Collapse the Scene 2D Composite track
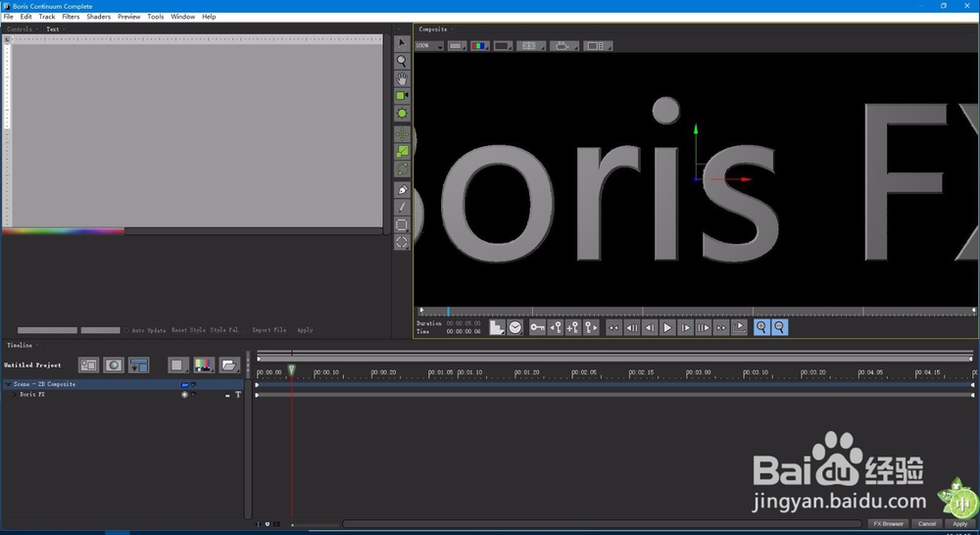Screen dimensions: 980x535 point(8,384)
